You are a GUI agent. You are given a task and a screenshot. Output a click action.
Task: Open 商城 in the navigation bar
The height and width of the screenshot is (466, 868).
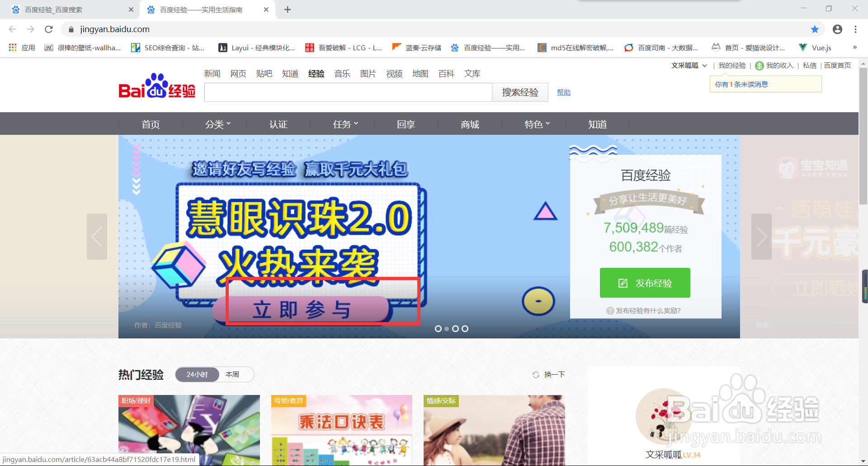470,124
